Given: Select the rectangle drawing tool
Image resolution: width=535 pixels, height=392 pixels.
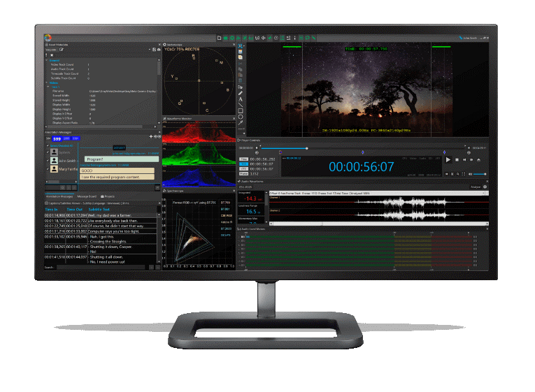Looking at the screenshot, I should click(x=240, y=111).
